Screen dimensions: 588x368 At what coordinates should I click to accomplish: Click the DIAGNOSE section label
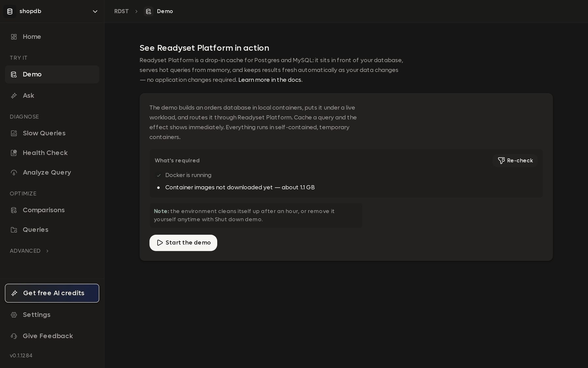tap(24, 117)
